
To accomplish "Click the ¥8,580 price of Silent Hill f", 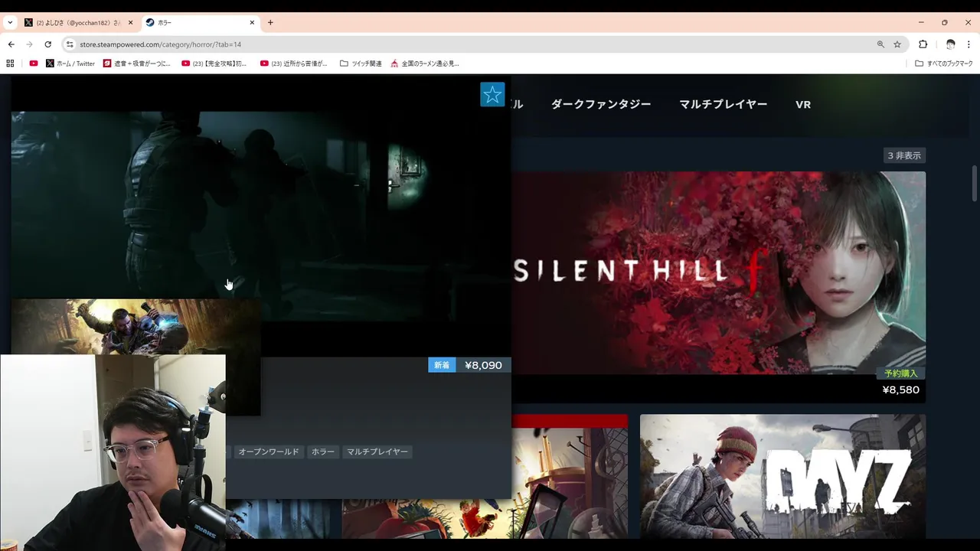I will point(900,390).
